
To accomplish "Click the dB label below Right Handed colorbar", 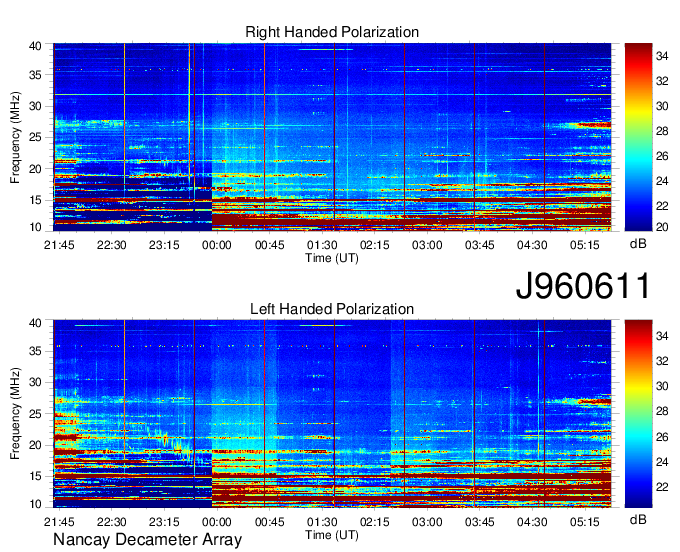I will pyautogui.click(x=638, y=244).
